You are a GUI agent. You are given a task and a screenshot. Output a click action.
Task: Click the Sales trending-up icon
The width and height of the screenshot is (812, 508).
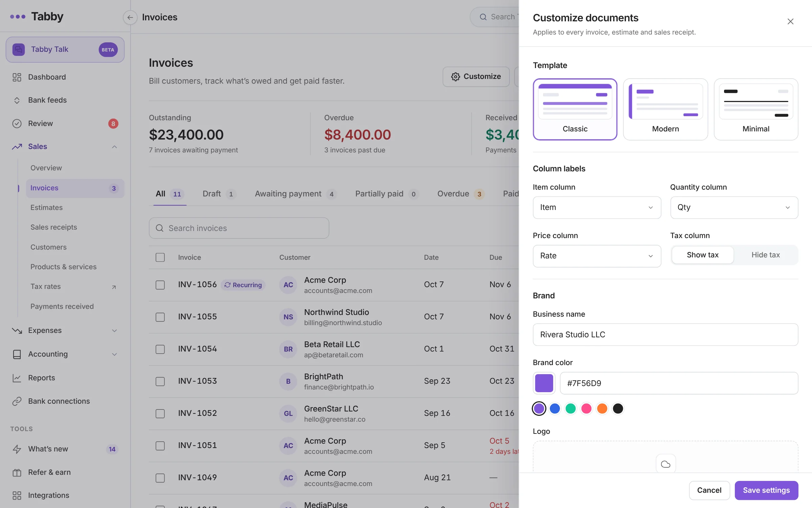17,147
